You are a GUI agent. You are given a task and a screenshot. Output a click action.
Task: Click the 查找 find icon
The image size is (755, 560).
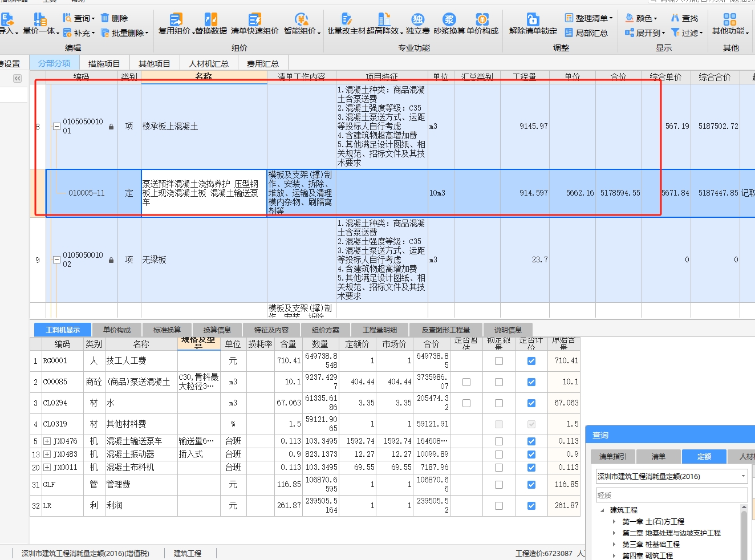[675, 18]
